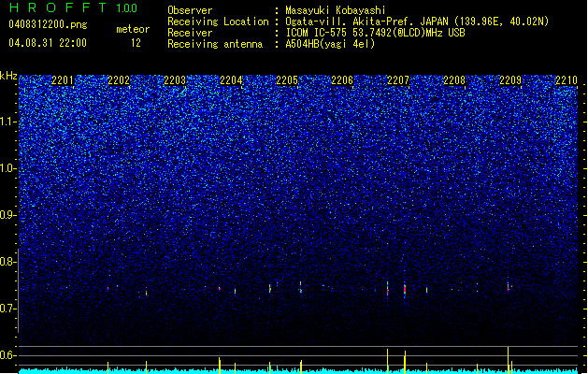The height and width of the screenshot is (374, 588).
Task: Click the Observer label
Action: click(x=190, y=10)
